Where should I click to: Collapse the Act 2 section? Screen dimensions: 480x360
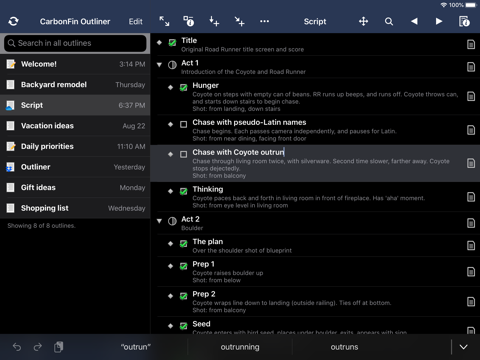(159, 221)
